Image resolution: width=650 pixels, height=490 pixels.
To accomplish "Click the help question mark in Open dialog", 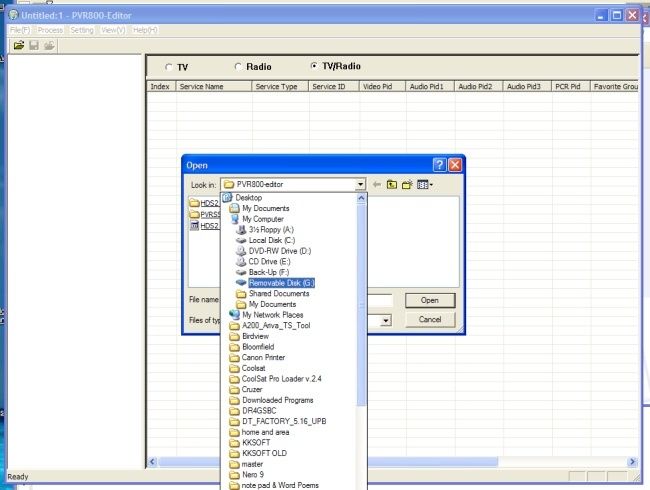I will [439, 165].
